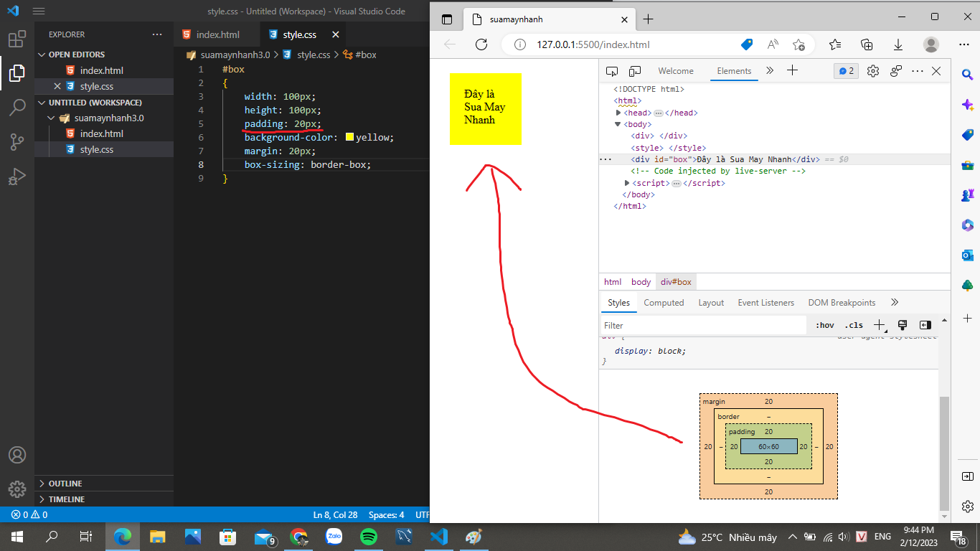Open index.html under suamaynhanh3.0 folder
This screenshot has width=980, height=551.
(102, 133)
